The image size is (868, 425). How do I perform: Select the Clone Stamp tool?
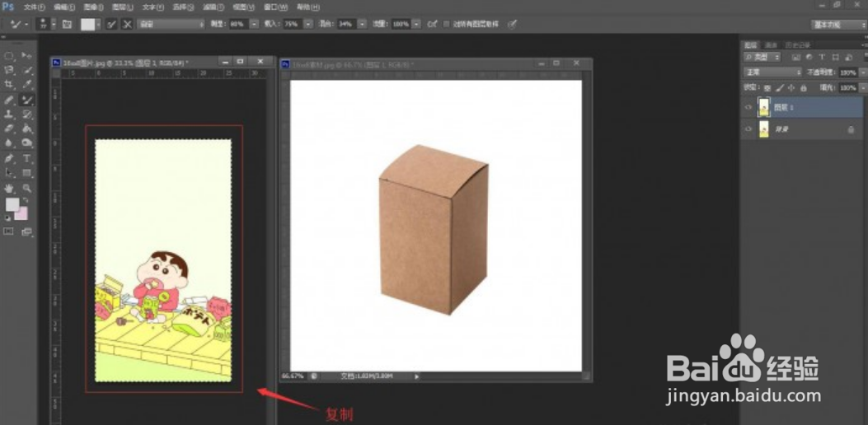(x=9, y=114)
